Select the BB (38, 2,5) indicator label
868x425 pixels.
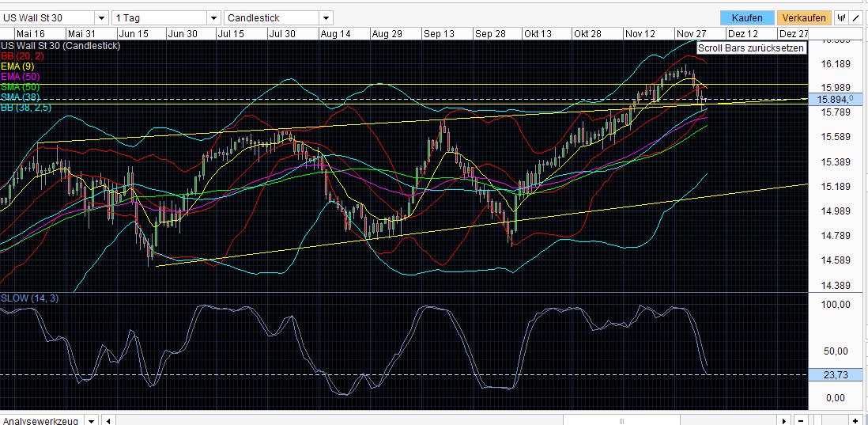pyautogui.click(x=25, y=108)
